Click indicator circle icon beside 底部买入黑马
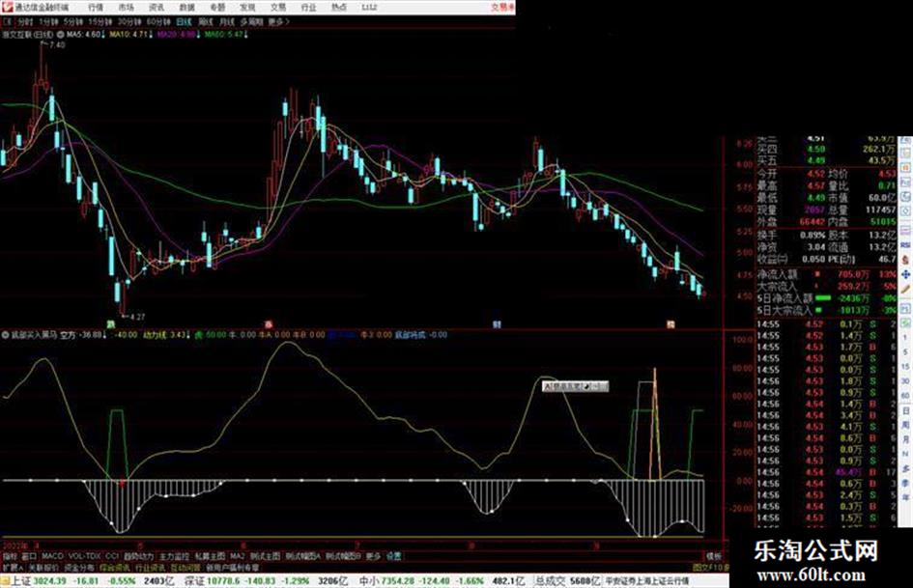 pos(5,335)
